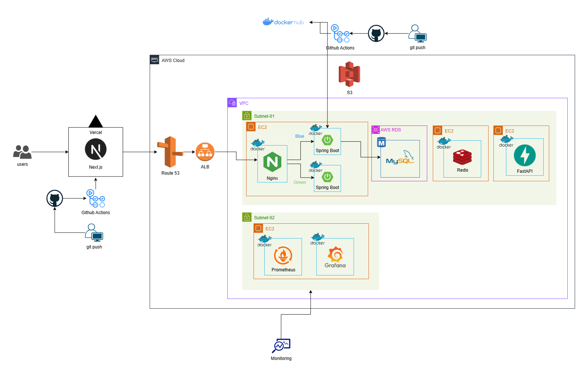Click the orange ALB load balancer icon

[x=205, y=152]
